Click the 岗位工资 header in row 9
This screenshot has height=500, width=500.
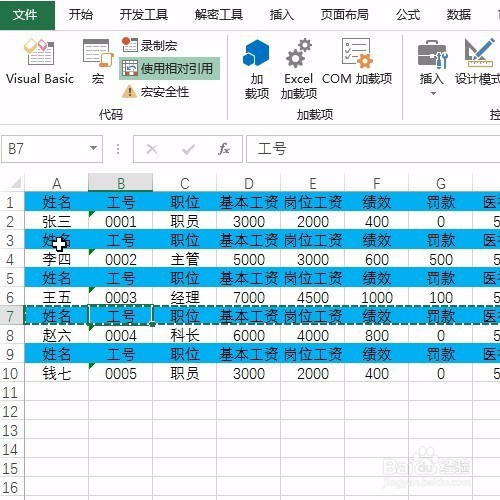[x=313, y=354]
